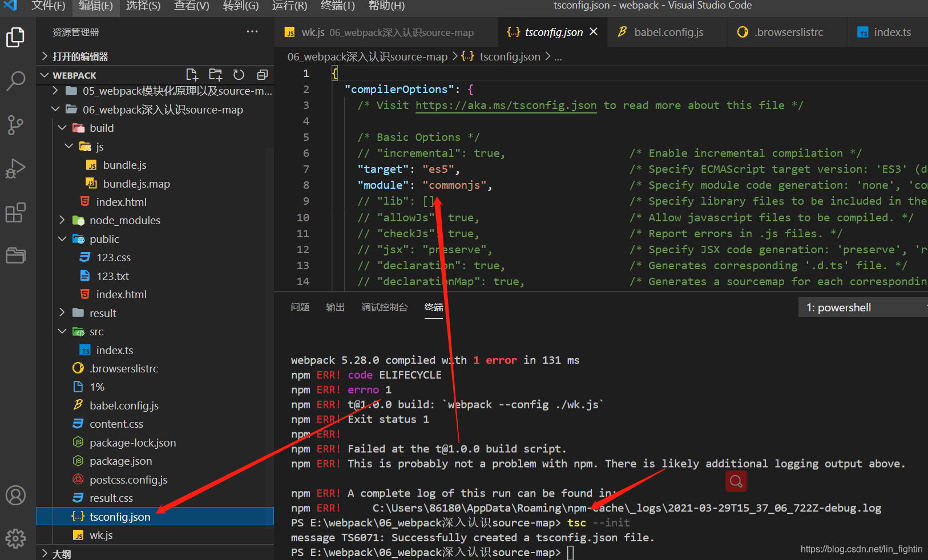Image resolution: width=928 pixels, height=560 pixels.
Task: Open Accounts menu icon
Action: coord(15,495)
